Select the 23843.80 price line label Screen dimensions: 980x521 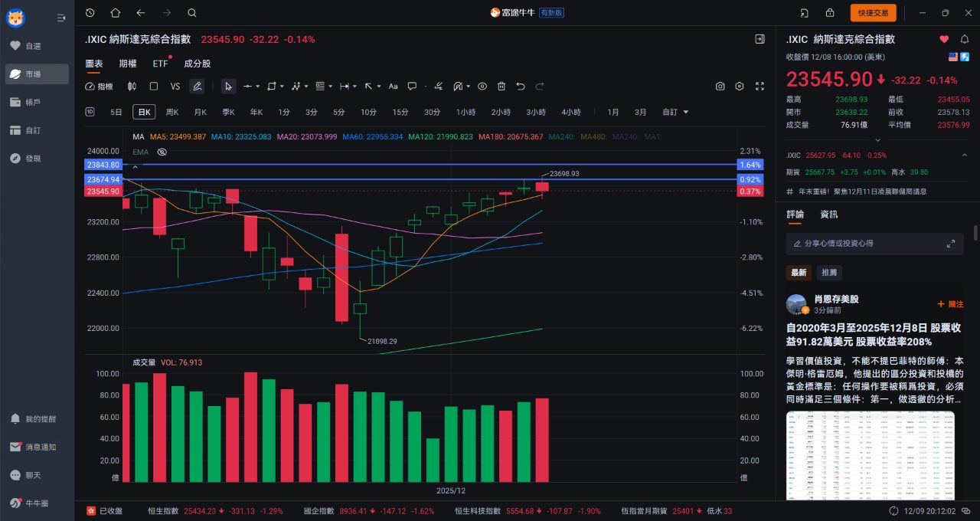(x=103, y=165)
